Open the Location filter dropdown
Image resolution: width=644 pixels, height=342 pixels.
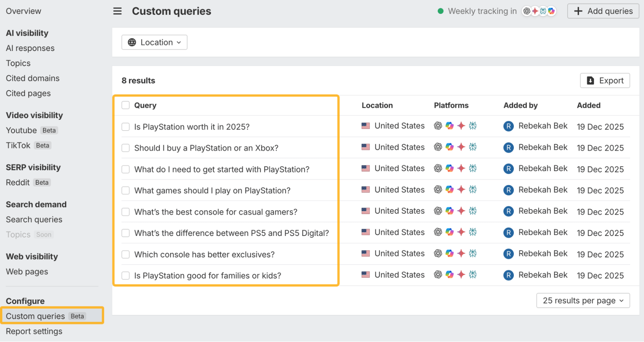tap(154, 42)
